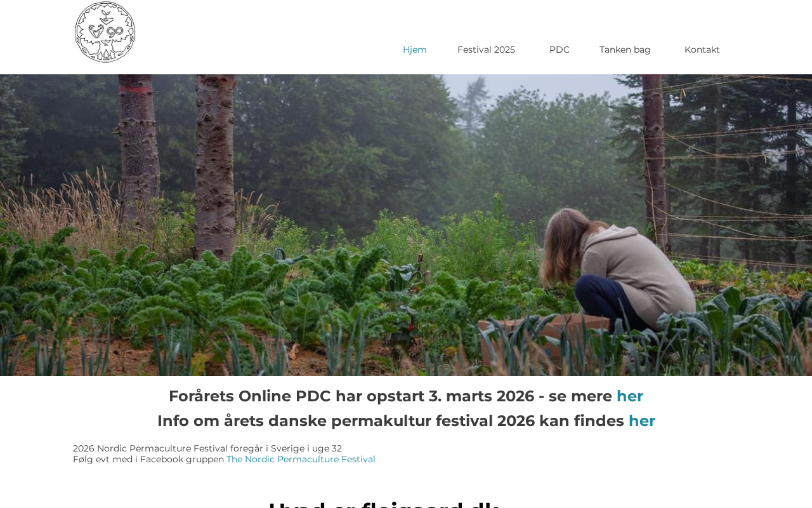
Task: Follow the 'her' link after Online PDC
Action: click(630, 396)
